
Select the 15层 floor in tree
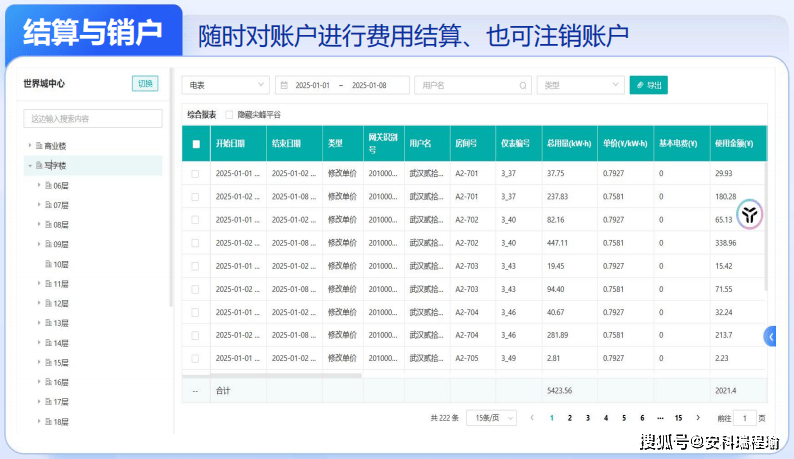61,363
